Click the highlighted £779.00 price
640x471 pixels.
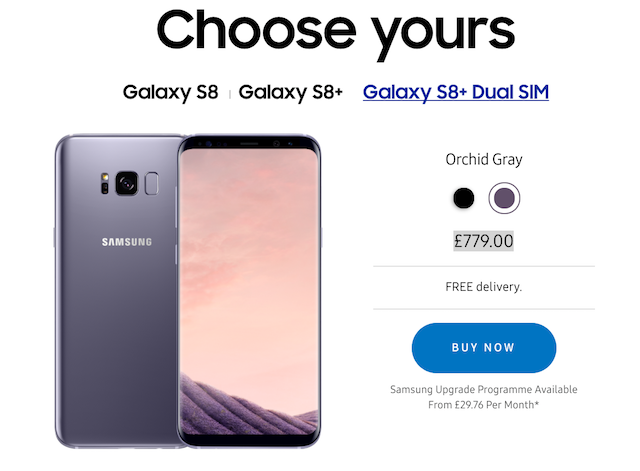click(484, 241)
